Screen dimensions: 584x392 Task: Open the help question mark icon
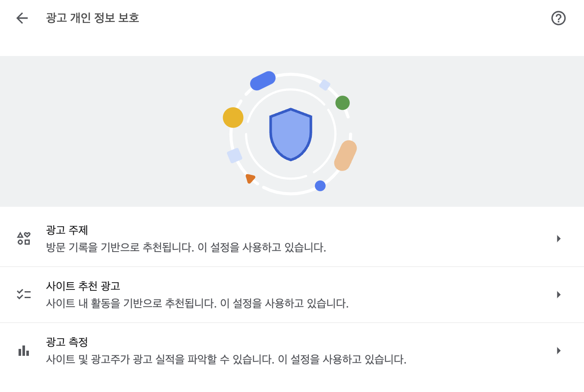(559, 18)
